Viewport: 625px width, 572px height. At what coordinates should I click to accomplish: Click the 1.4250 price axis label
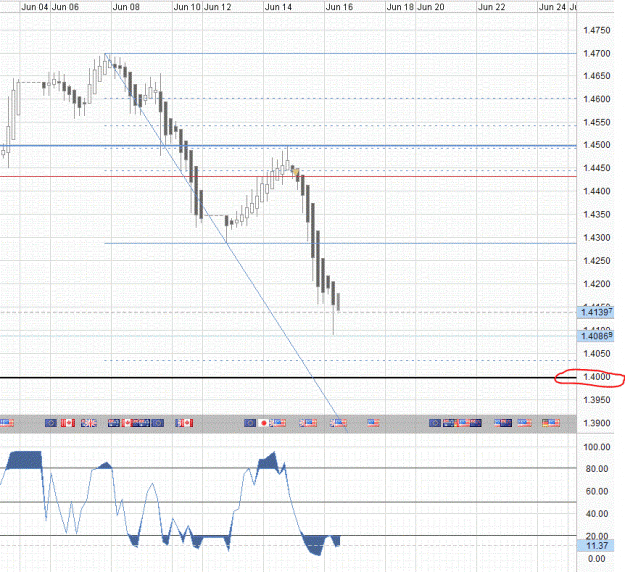tap(597, 261)
